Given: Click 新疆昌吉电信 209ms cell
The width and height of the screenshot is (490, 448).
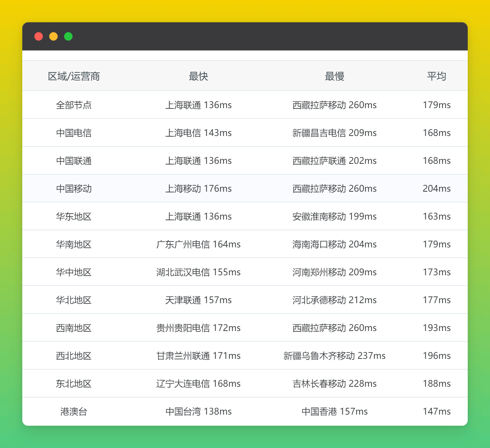Looking at the screenshot, I should 334,133.
